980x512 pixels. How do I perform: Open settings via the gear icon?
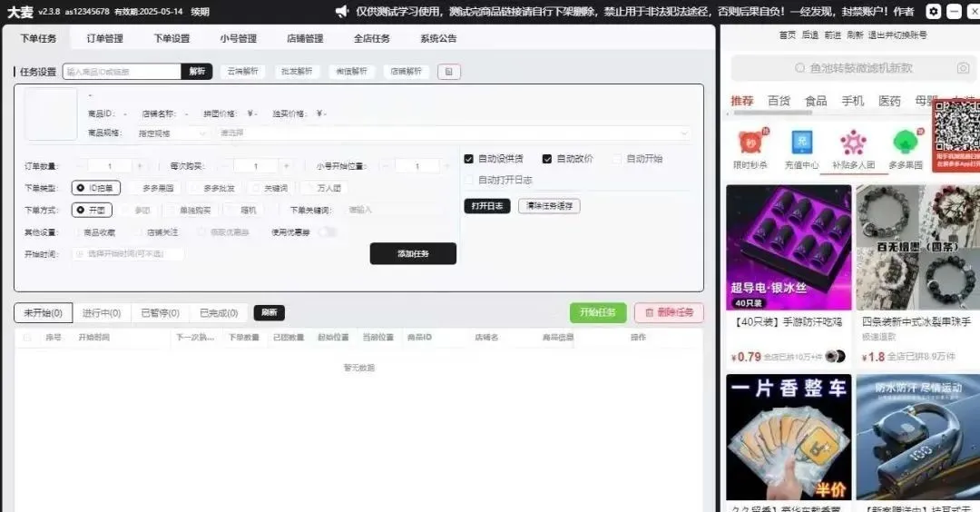point(933,11)
